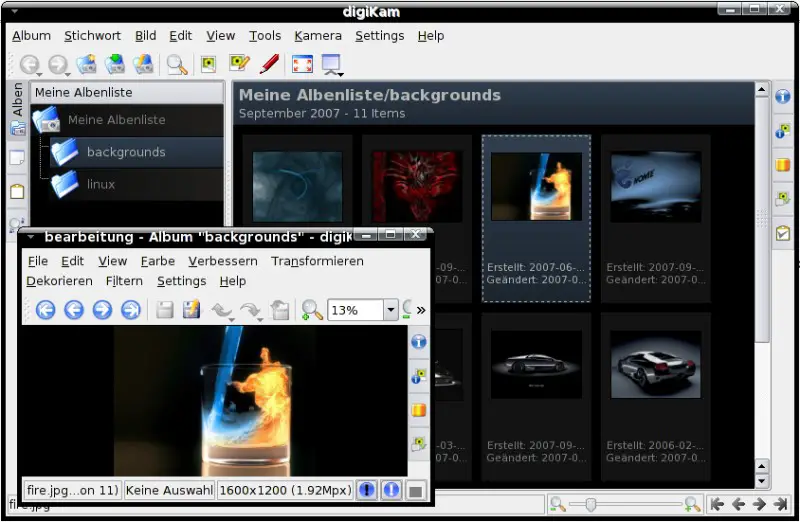The height and width of the screenshot is (522, 800).
Task: Select the GNOME wallpaper thumbnail
Action: pos(656,186)
